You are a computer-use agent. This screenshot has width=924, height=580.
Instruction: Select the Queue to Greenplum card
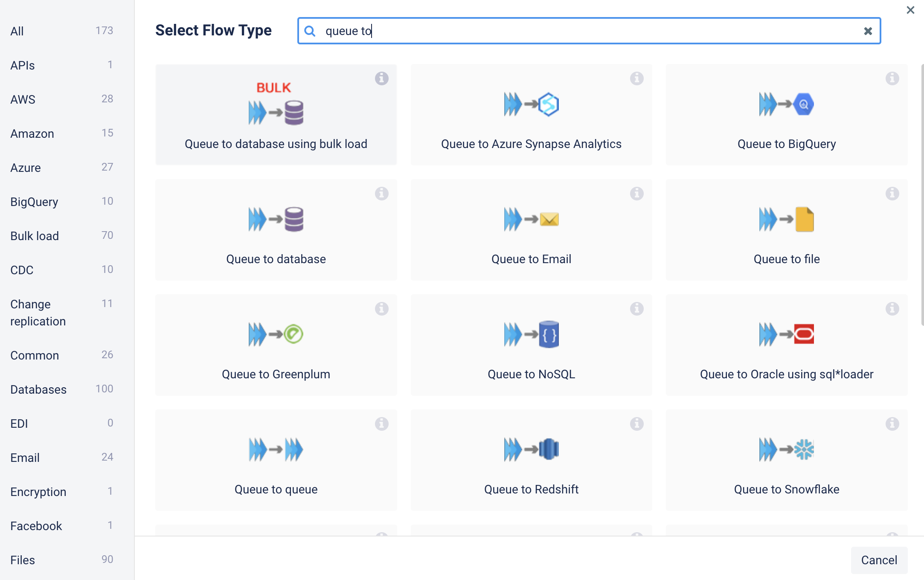coord(276,345)
